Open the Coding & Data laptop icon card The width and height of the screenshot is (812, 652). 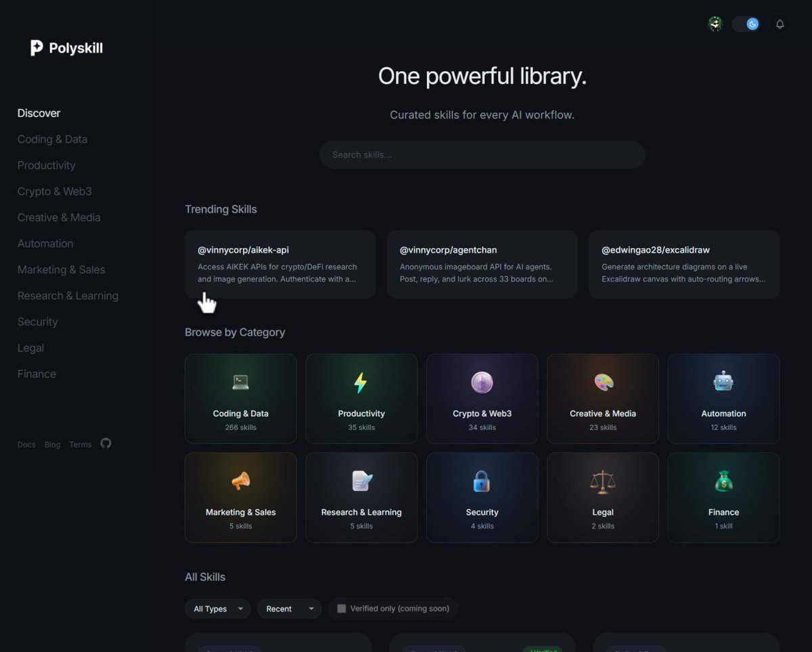pos(241,399)
